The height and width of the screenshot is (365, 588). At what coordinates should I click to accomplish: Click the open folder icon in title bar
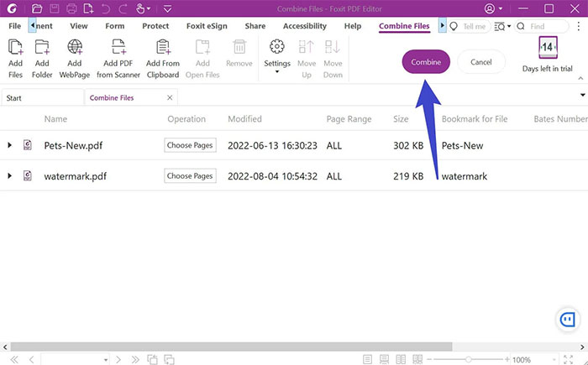pos(36,8)
